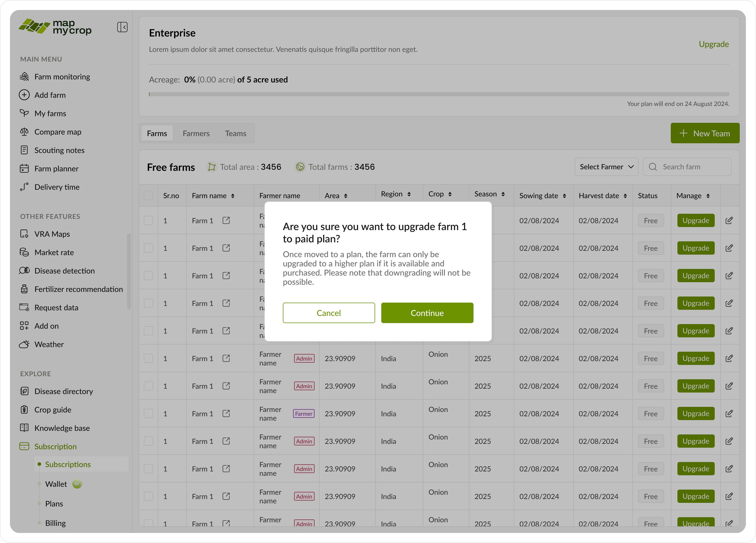The height and width of the screenshot is (543, 756).
Task: Switch to the Farmers tab
Action: [x=196, y=134]
